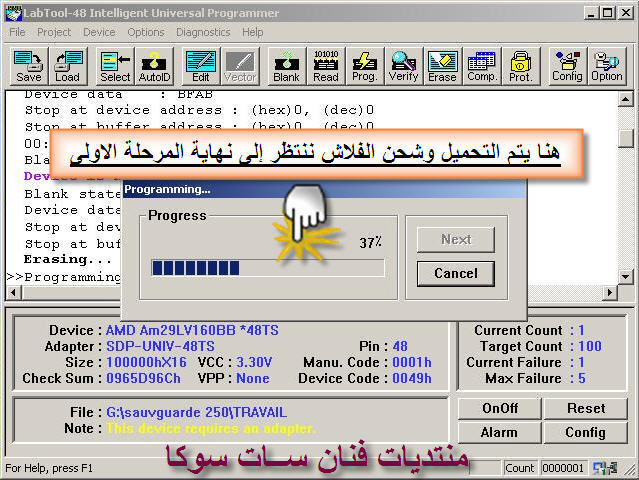Image resolution: width=639 pixels, height=480 pixels.
Task: Click the Erase chip icon
Action: coord(442,66)
